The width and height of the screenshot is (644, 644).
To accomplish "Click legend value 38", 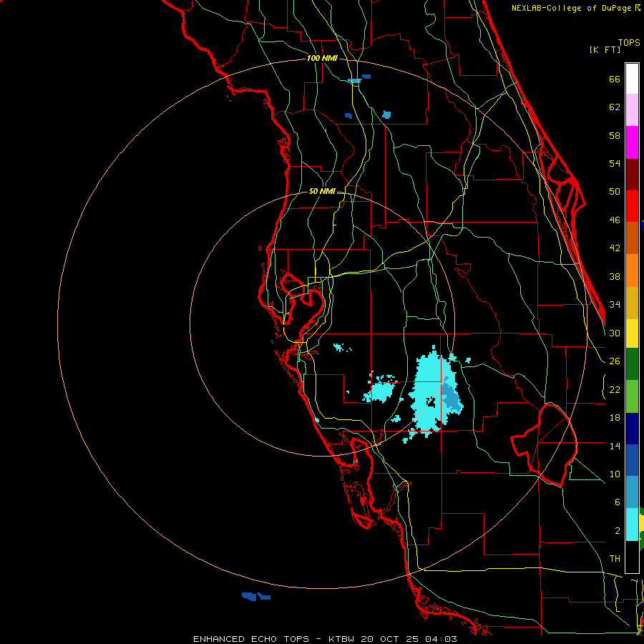I will pos(615,276).
